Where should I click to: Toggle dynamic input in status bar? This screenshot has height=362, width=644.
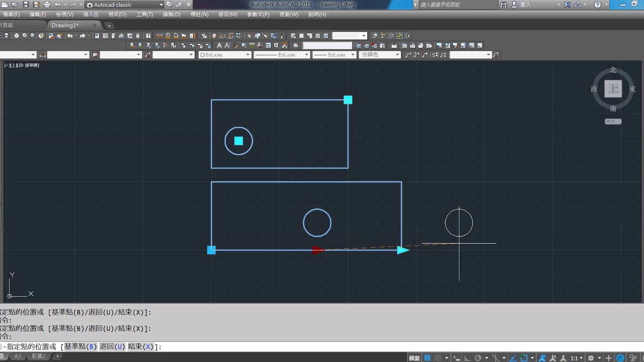click(x=456, y=358)
